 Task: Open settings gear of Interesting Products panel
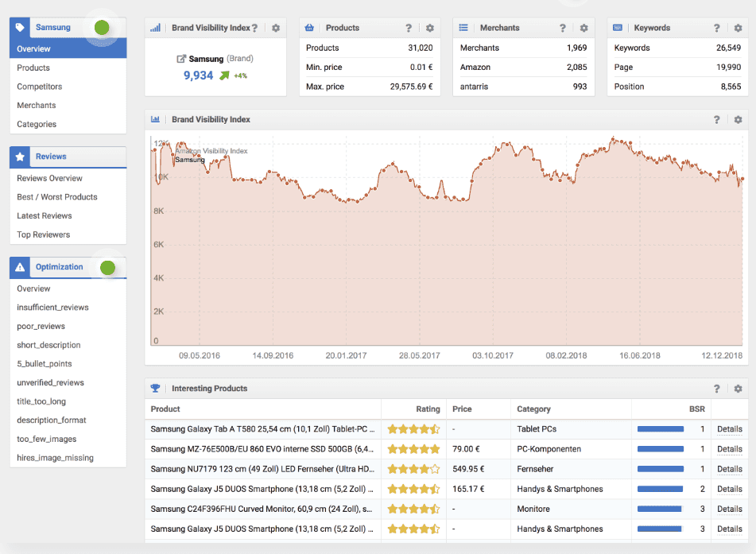pos(739,389)
